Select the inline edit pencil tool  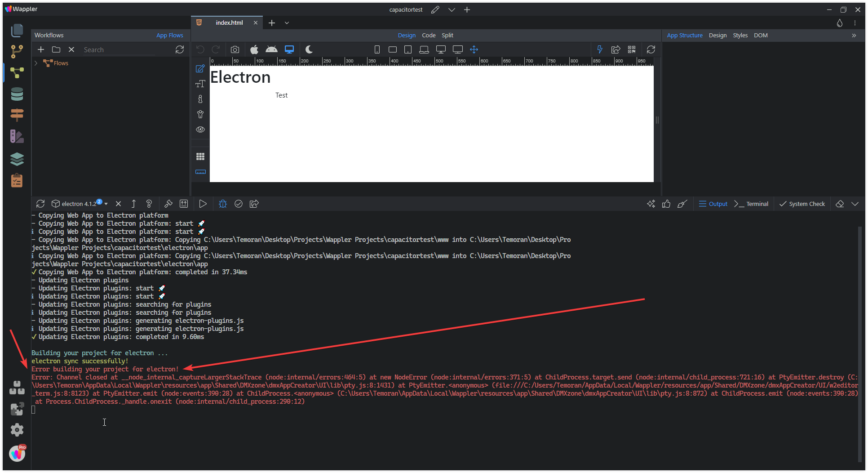[x=200, y=69]
